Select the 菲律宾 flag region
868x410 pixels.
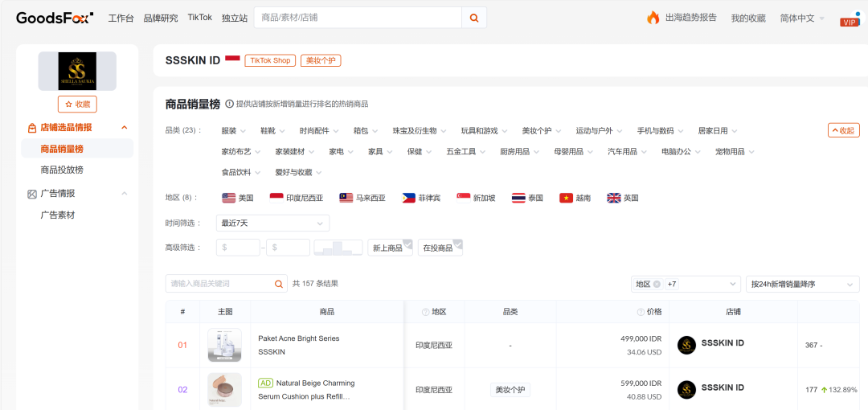point(420,198)
